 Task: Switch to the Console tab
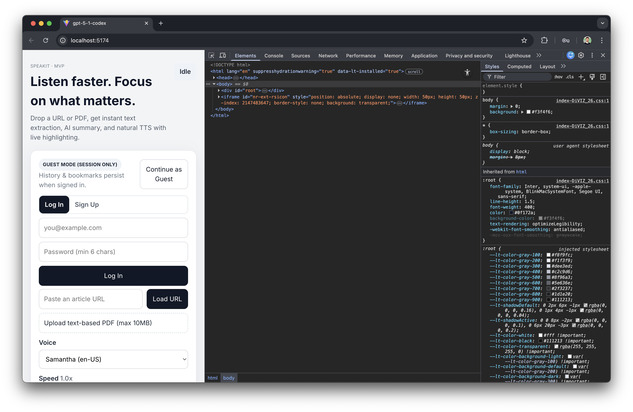click(x=273, y=56)
